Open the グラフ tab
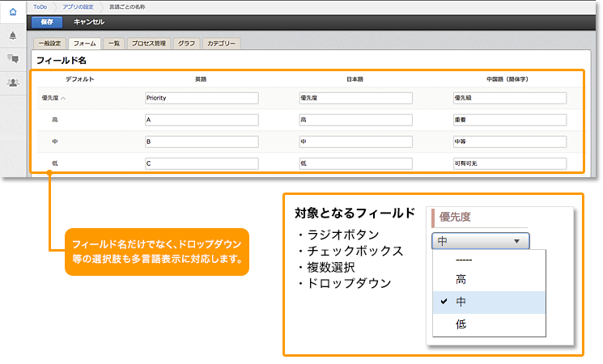The image size is (603, 364). tap(186, 43)
